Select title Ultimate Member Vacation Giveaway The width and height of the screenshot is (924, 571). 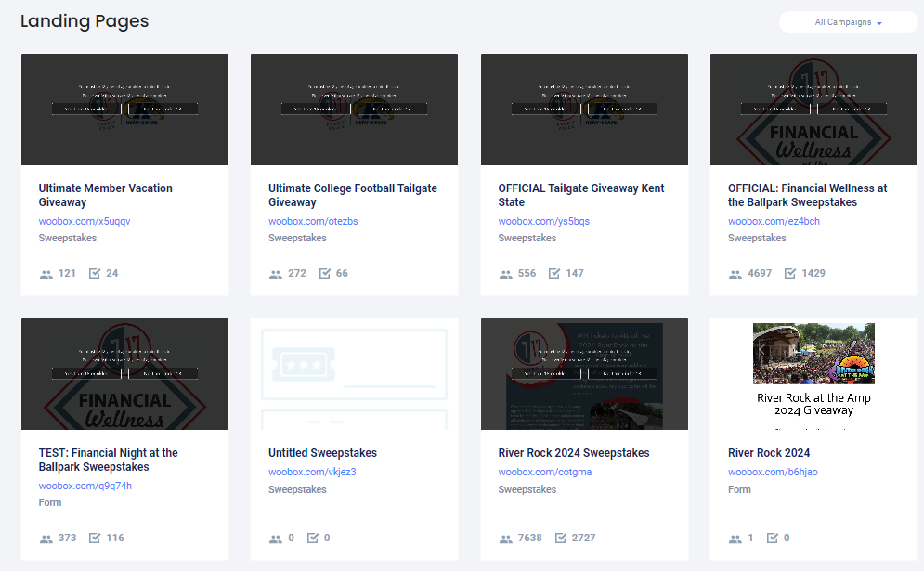click(106, 195)
